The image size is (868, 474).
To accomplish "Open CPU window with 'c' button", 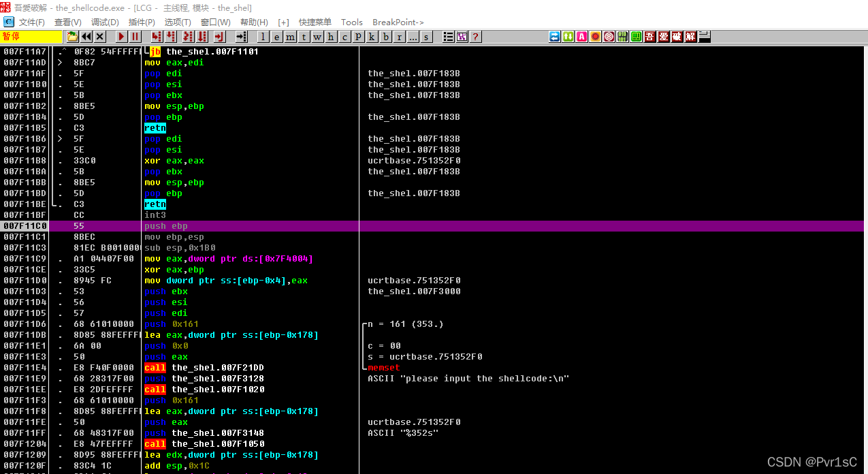I will tap(345, 37).
